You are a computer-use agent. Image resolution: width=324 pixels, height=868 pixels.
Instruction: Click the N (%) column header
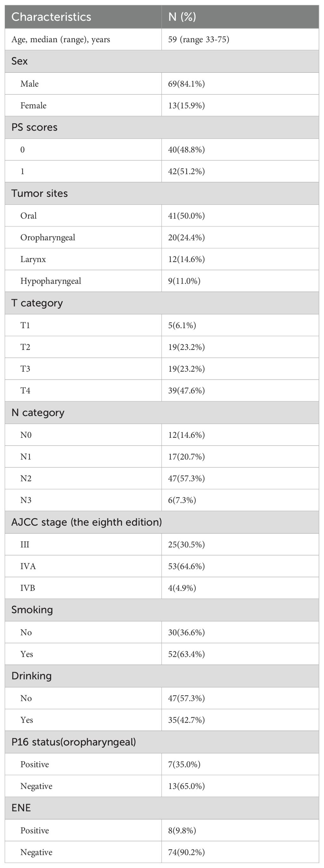coord(182,17)
